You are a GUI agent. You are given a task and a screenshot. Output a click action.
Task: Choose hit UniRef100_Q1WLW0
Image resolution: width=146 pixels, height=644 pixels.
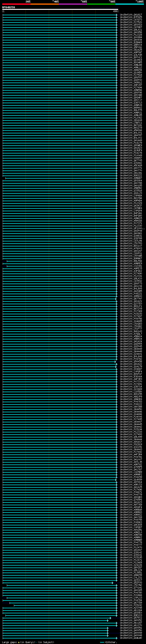pyautogui.click(x=131, y=638)
